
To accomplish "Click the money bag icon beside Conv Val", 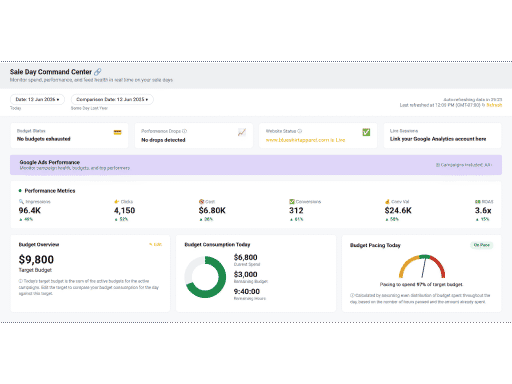I will pyautogui.click(x=387, y=202).
